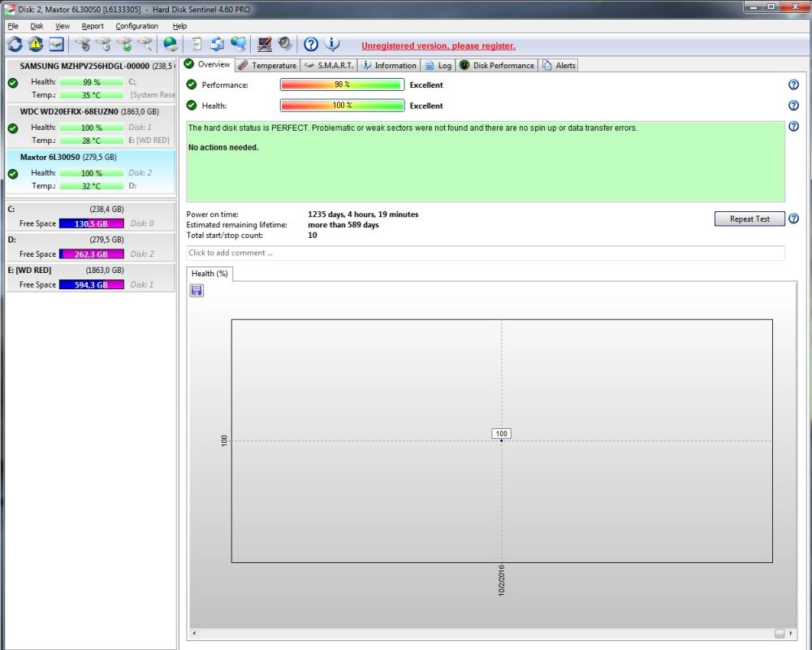Click the Health 100 % gradient bar
The width and height of the screenshot is (812, 650).
pos(343,106)
